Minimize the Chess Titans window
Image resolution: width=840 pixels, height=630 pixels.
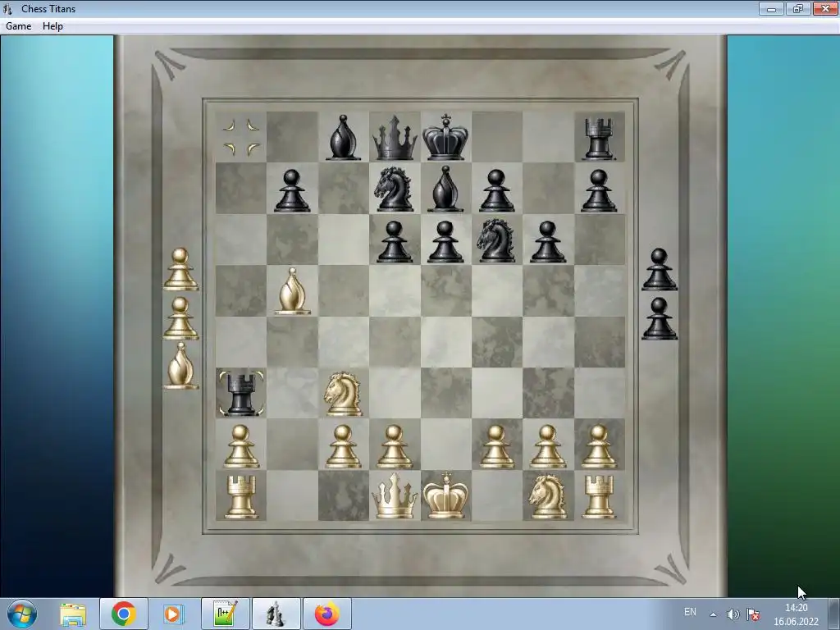point(771,8)
